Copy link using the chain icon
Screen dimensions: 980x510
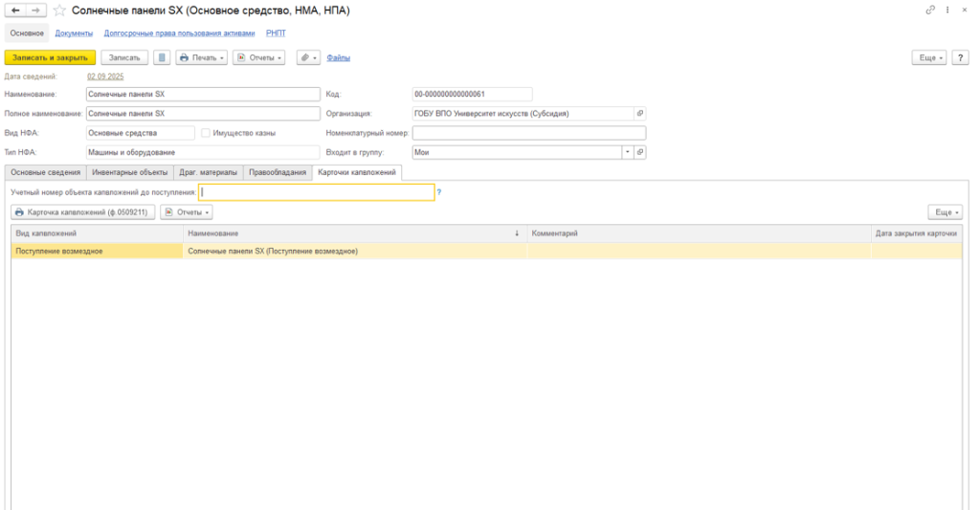(x=930, y=10)
